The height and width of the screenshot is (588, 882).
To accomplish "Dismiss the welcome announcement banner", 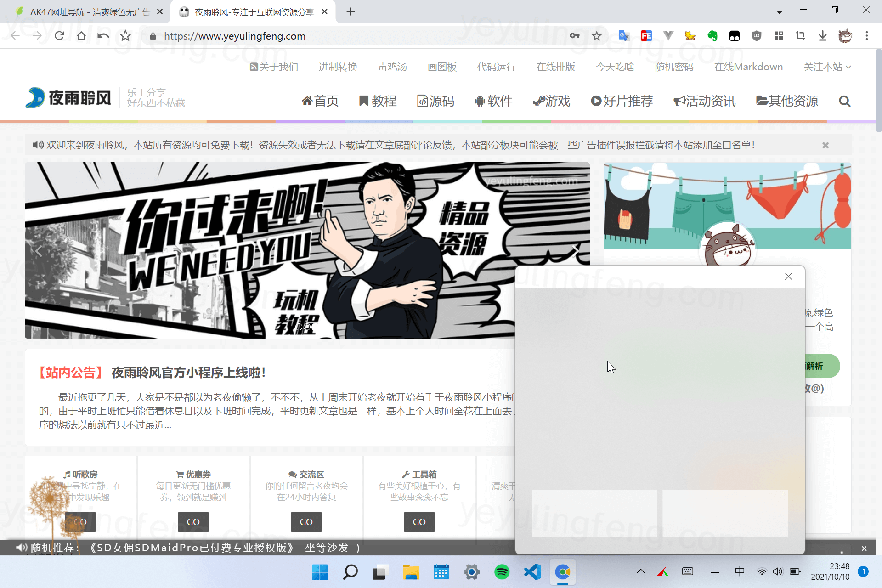I will [825, 145].
